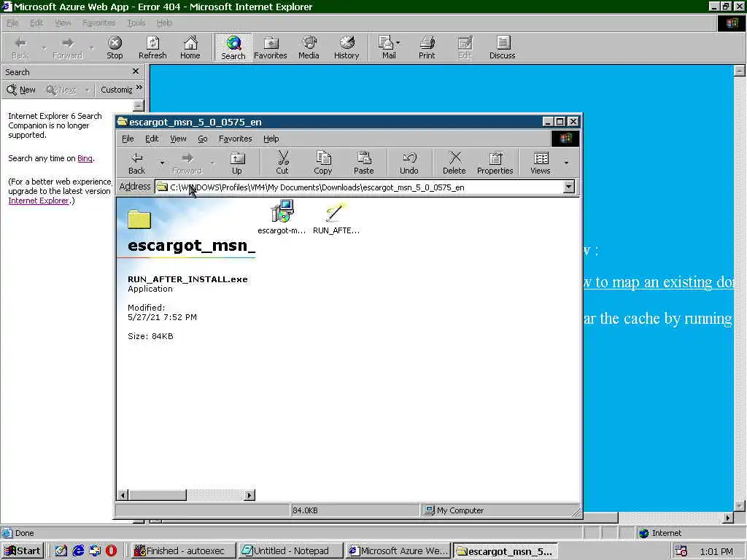
Task: Print the page from IE toolbar
Action: pyautogui.click(x=427, y=47)
